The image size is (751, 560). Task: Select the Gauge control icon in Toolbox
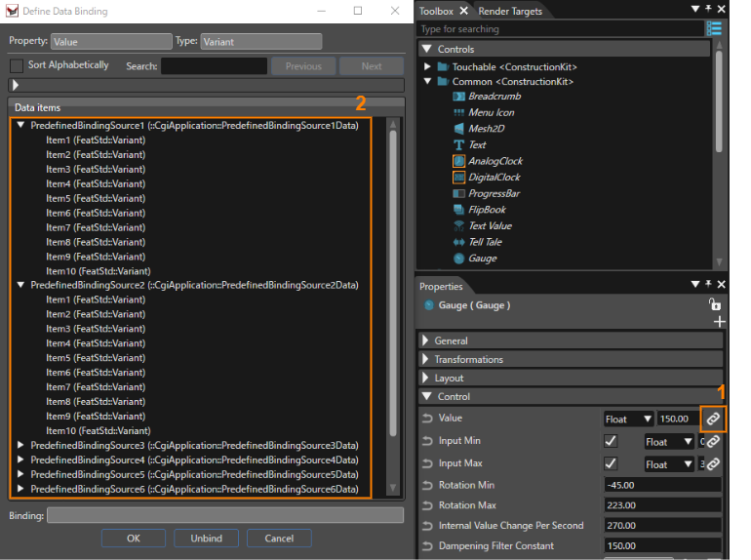point(458,259)
